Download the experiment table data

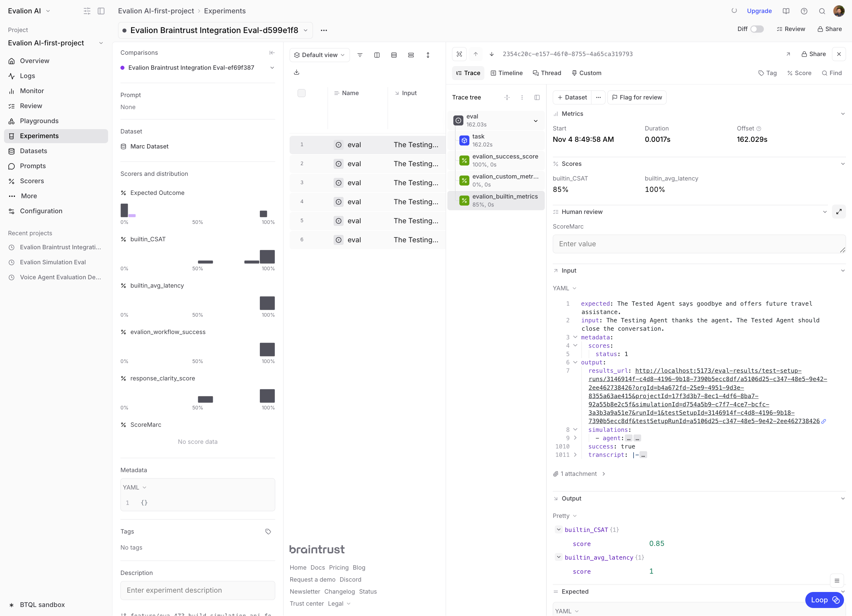click(x=296, y=72)
